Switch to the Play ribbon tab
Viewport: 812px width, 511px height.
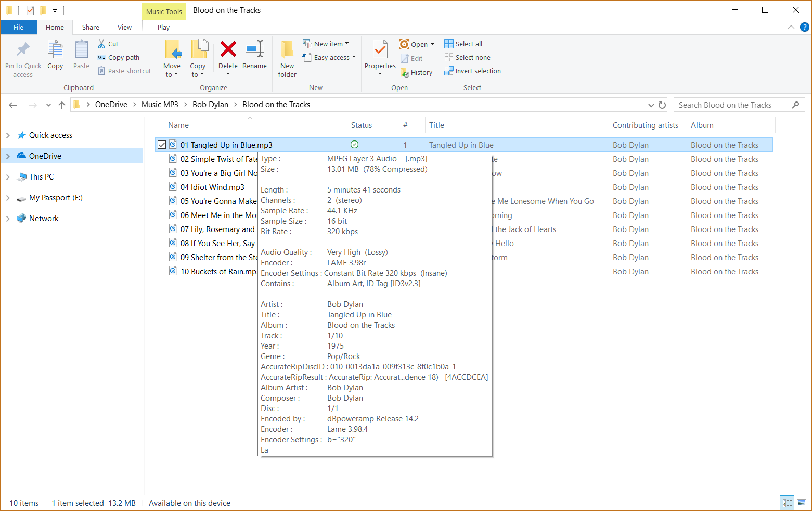pos(163,27)
